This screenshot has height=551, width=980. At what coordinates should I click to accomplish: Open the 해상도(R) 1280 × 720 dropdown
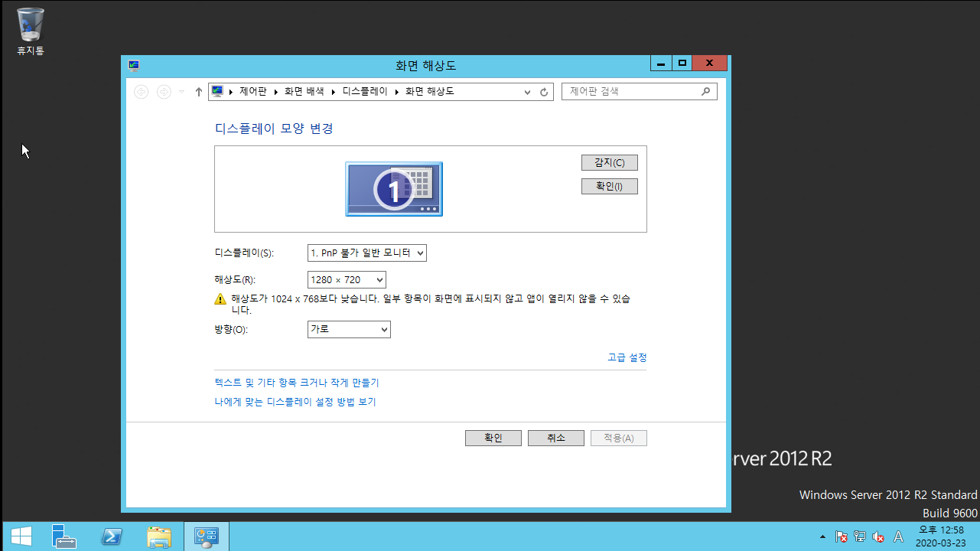347,280
